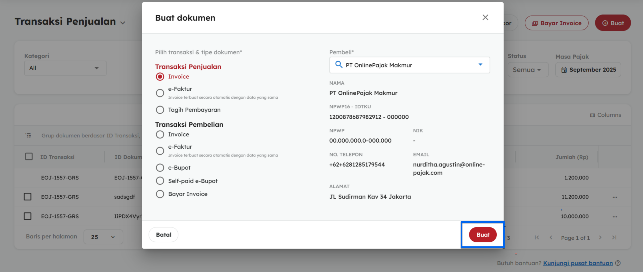The height and width of the screenshot is (273, 644).
Task: Click the Batal button
Action: pyautogui.click(x=164, y=235)
